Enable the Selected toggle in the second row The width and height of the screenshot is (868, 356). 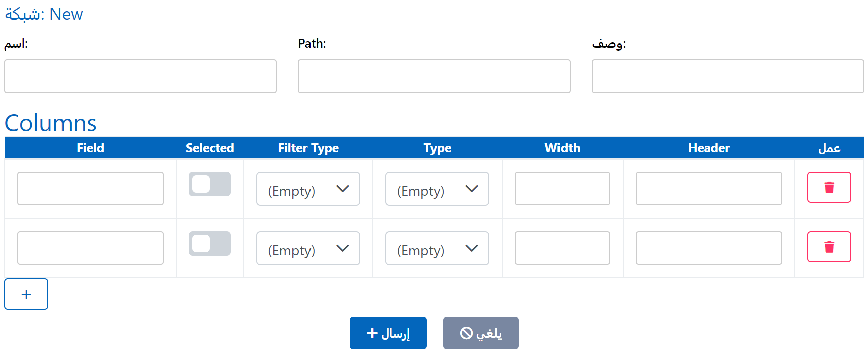click(x=210, y=243)
